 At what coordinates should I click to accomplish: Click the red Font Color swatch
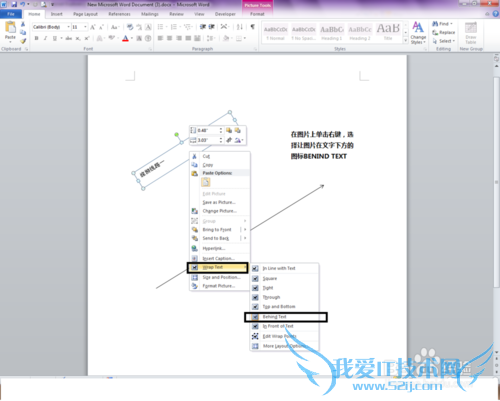click(x=125, y=38)
